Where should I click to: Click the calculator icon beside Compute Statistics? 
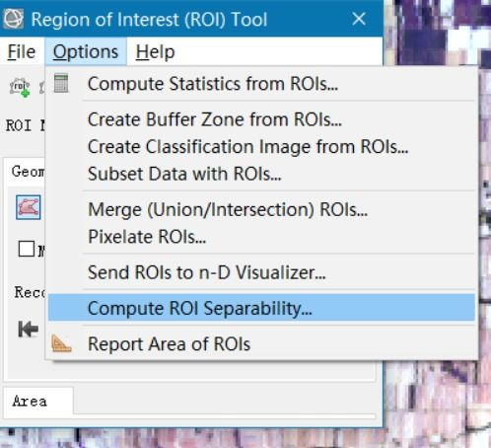coord(61,83)
